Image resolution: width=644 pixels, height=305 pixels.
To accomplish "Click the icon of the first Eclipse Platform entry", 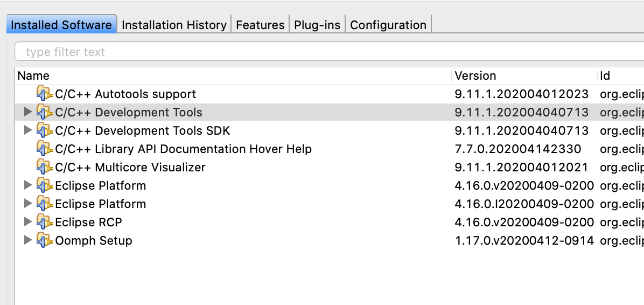I will click(44, 185).
